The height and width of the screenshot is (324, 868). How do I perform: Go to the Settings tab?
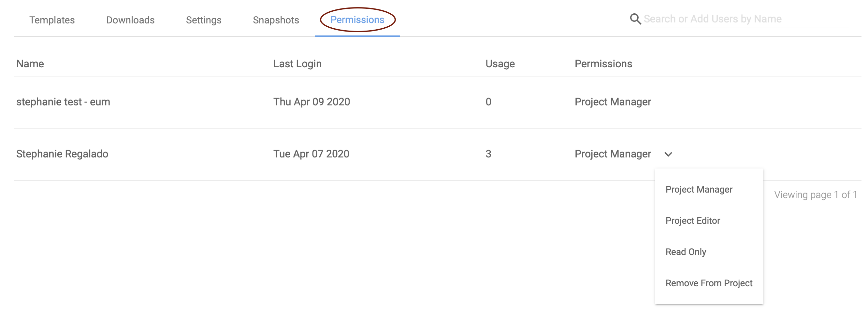pos(204,20)
